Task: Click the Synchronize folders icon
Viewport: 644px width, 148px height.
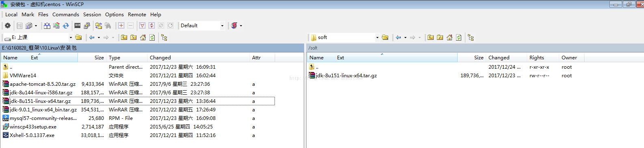Action: click(56, 26)
